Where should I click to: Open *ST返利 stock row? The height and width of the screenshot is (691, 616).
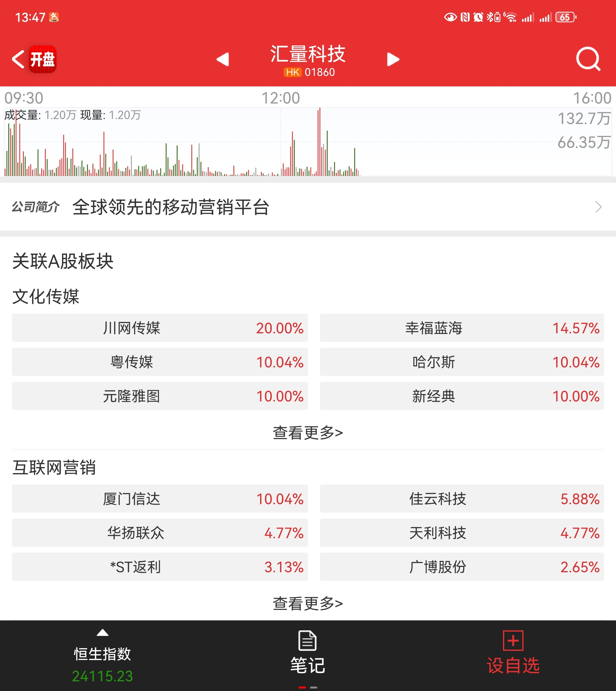point(160,567)
